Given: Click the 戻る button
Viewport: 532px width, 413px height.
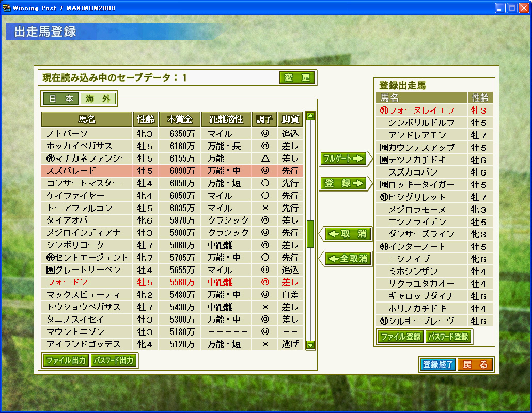Looking at the screenshot, I should coord(475,364).
